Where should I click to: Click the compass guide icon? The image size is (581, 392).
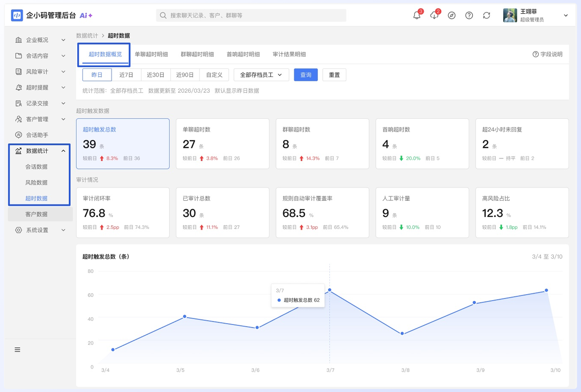tap(451, 15)
